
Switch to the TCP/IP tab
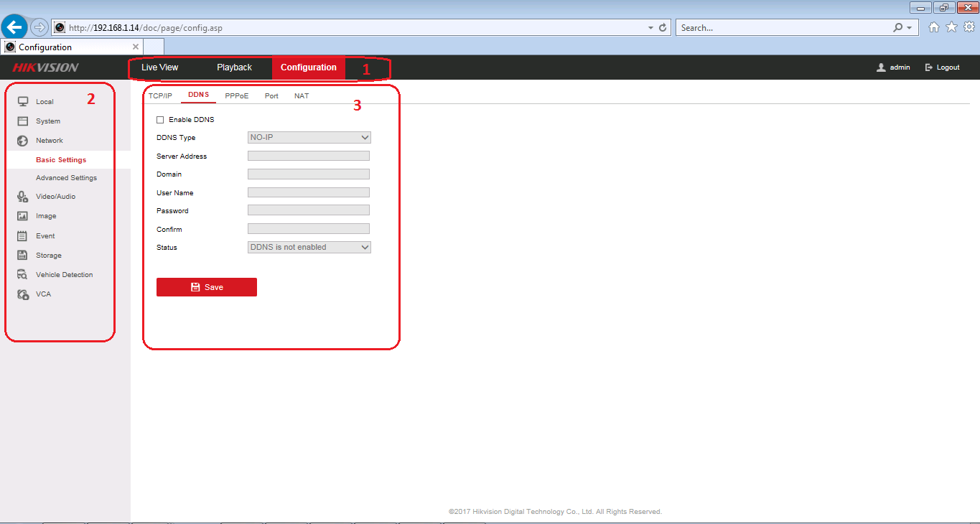tap(160, 96)
